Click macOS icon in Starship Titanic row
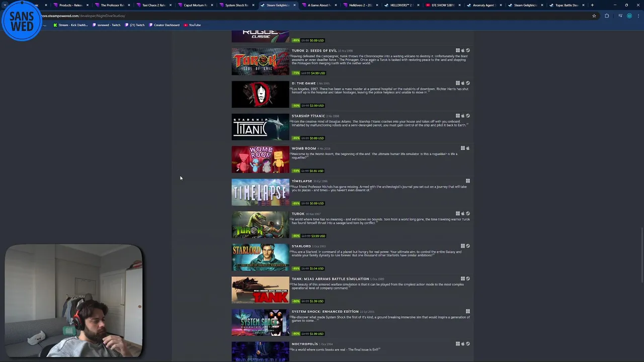Image resolution: width=644 pixels, height=362 pixels. pyautogui.click(x=463, y=116)
